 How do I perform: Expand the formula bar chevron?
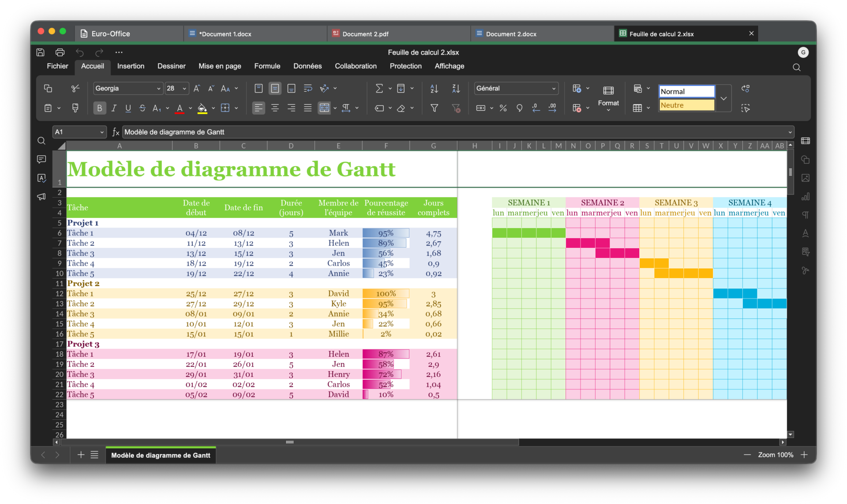(790, 132)
